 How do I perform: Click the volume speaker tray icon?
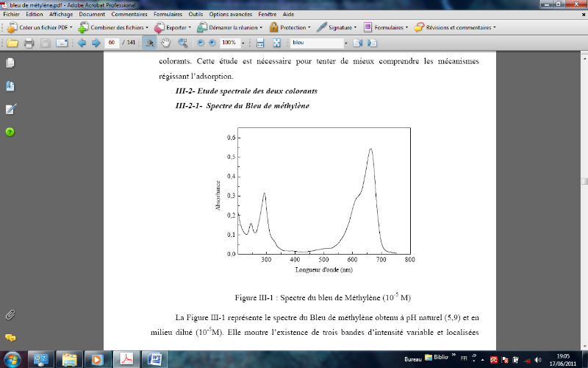pyautogui.click(x=538, y=360)
